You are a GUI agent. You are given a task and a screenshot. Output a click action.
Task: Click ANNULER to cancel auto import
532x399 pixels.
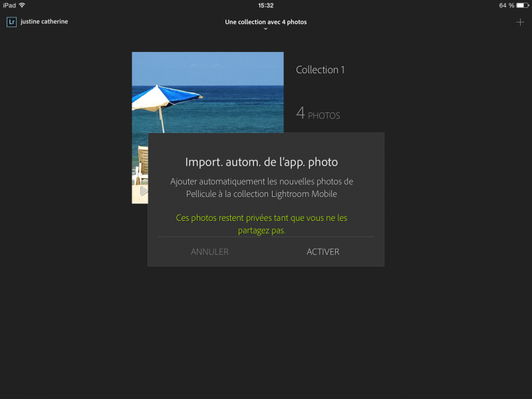[x=209, y=252]
